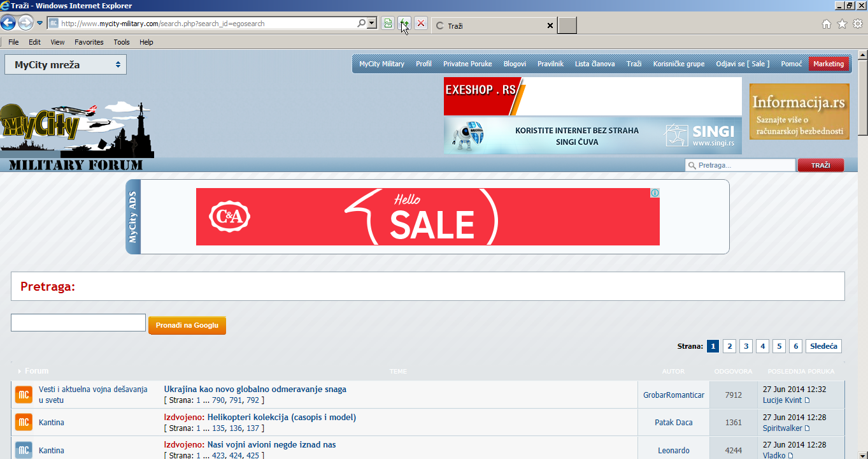This screenshot has width=868, height=459.
Task: Go to results page 4
Action: (x=763, y=346)
